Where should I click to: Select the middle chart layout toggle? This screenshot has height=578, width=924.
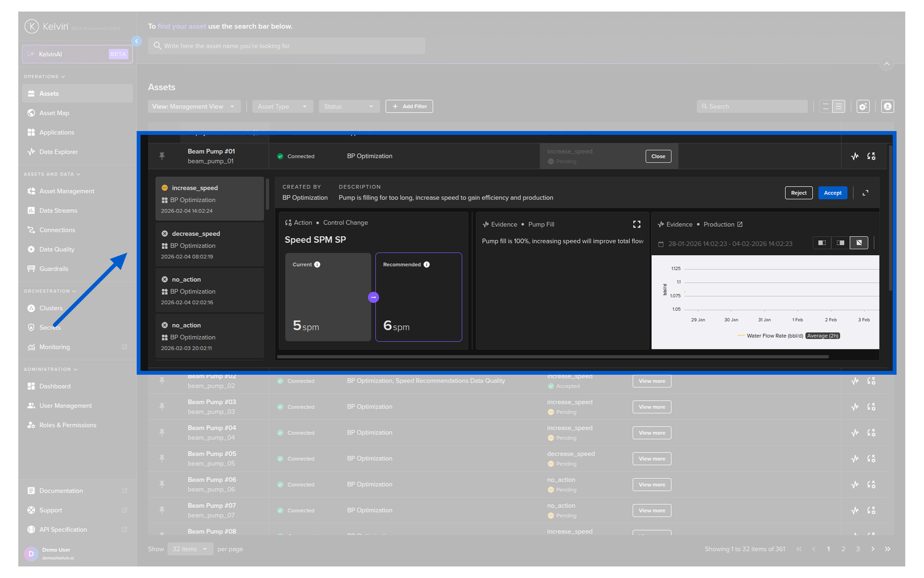[x=840, y=243]
